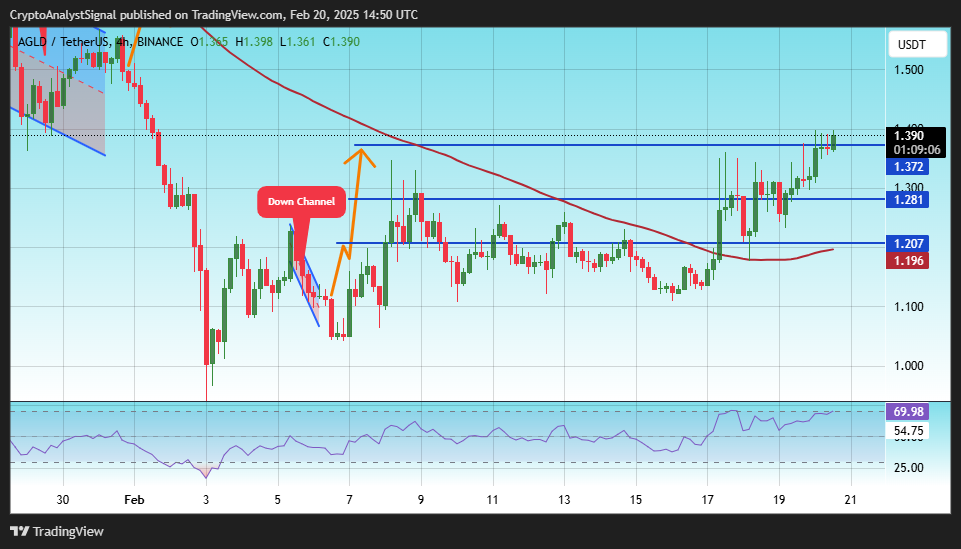The image size is (961, 549).
Task: Click the 1.500 price axis label
Action: point(909,70)
